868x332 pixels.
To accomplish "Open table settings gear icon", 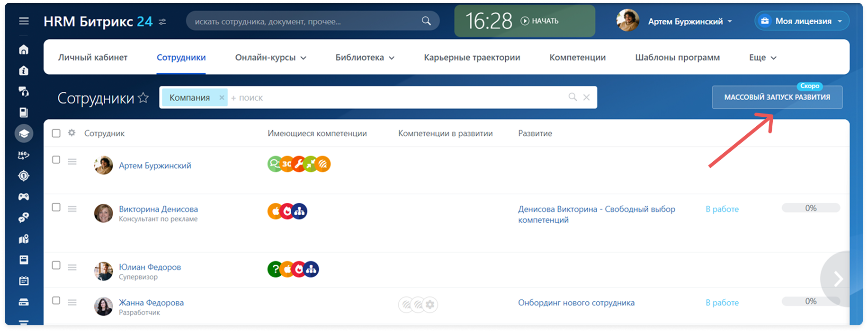I will click(x=72, y=133).
